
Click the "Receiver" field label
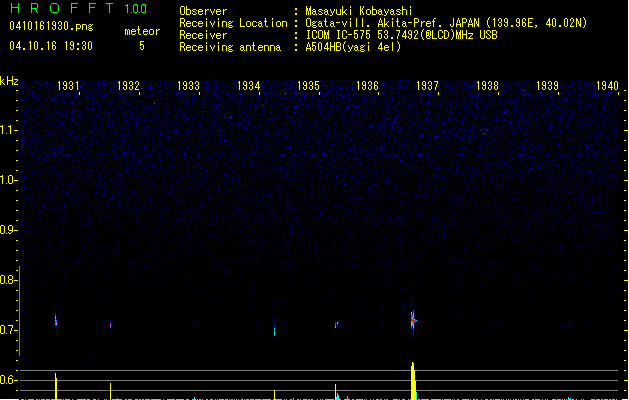coord(203,35)
